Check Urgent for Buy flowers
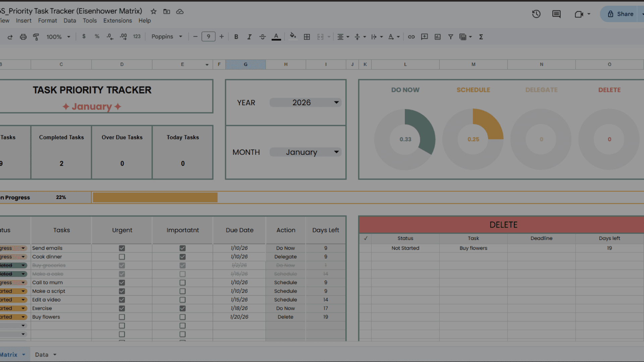 pos(122,317)
